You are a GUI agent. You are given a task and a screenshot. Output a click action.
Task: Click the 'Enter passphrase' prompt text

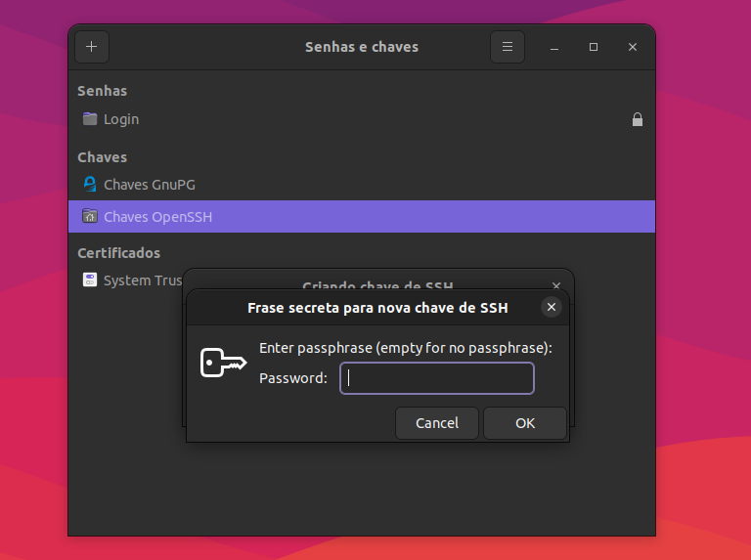pos(406,348)
